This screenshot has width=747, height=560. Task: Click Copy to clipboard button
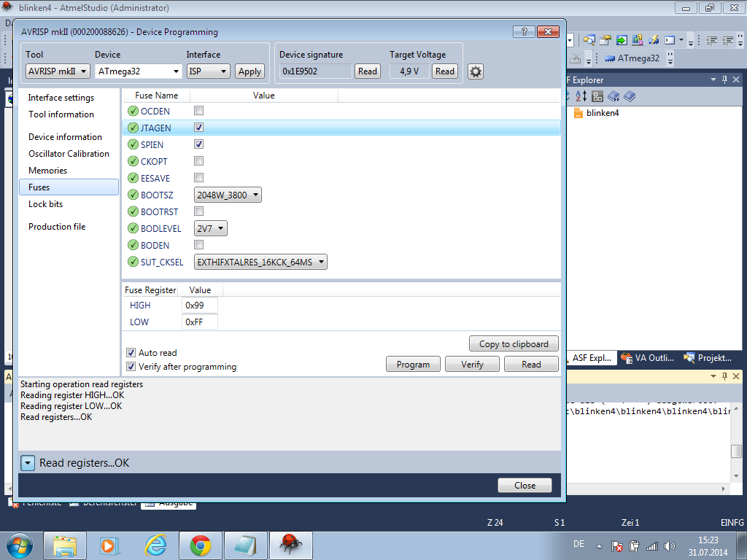pyautogui.click(x=514, y=344)
